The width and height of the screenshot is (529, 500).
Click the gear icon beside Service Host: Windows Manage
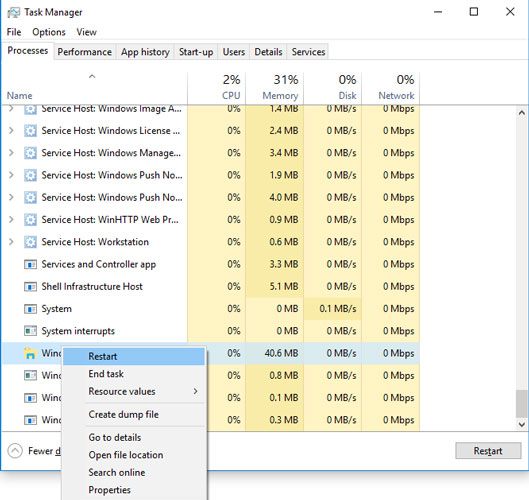(x=30, y=153)
